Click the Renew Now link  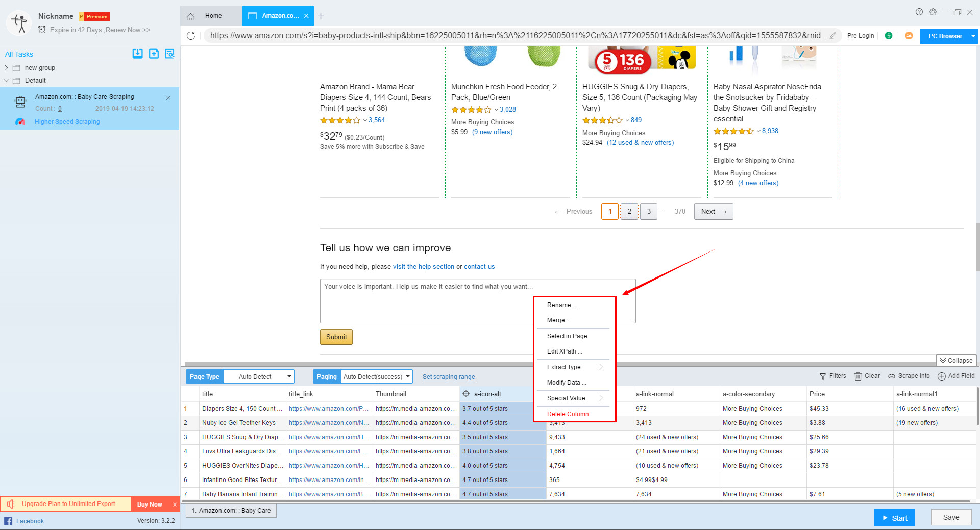click(128, 30)
